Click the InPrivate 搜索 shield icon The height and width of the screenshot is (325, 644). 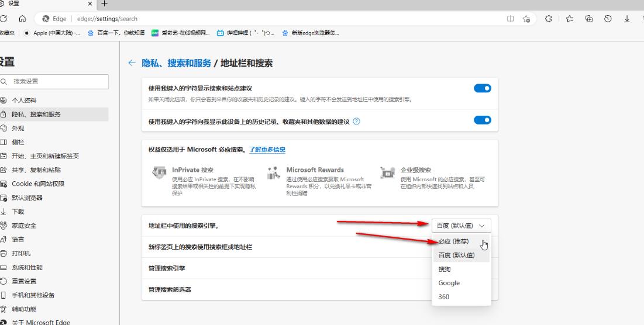[x=159, y=172]
